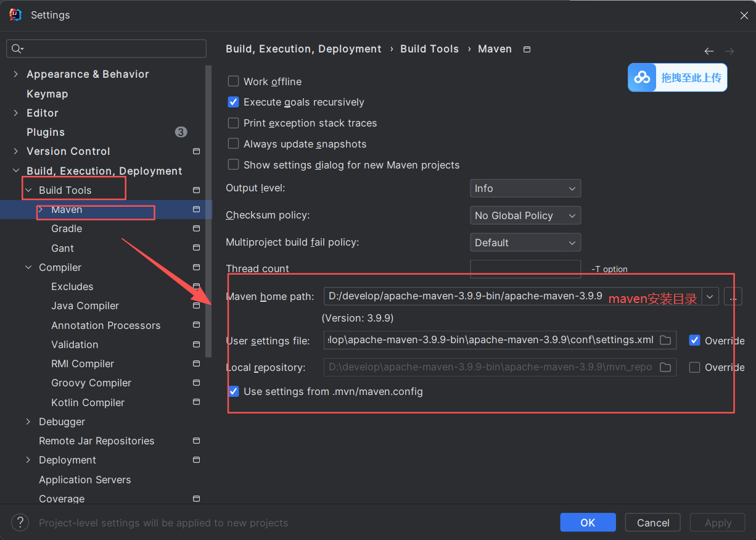
Task: Click project-level icon beside Build Tools
Action: (x=196, y=190)
